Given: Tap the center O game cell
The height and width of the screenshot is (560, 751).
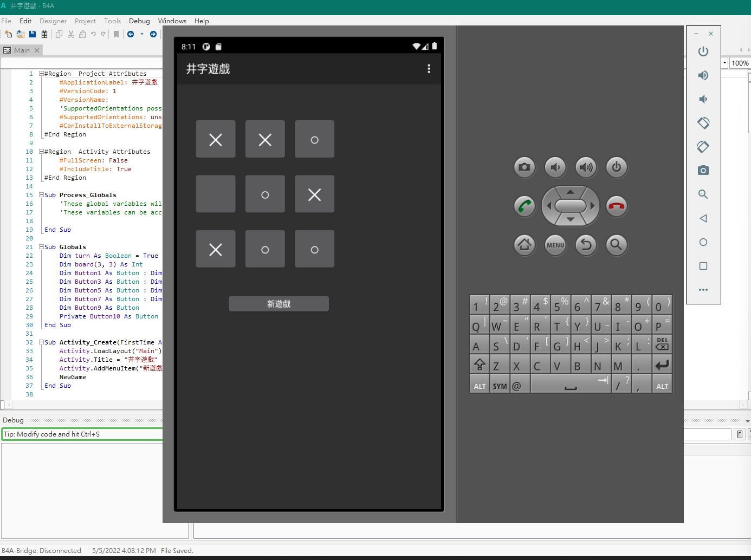Looking at the screenshot, I should pyautogui.click(x=265, y=194).
